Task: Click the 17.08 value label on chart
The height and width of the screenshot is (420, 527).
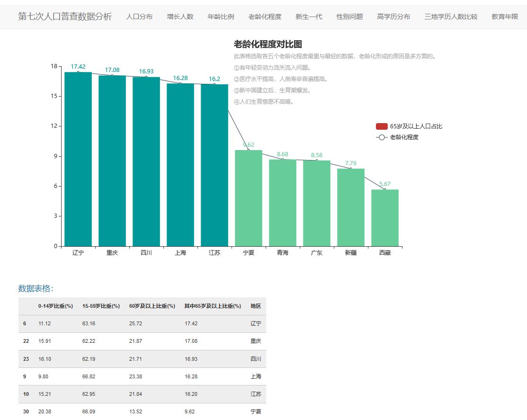Action: (112, 70)
